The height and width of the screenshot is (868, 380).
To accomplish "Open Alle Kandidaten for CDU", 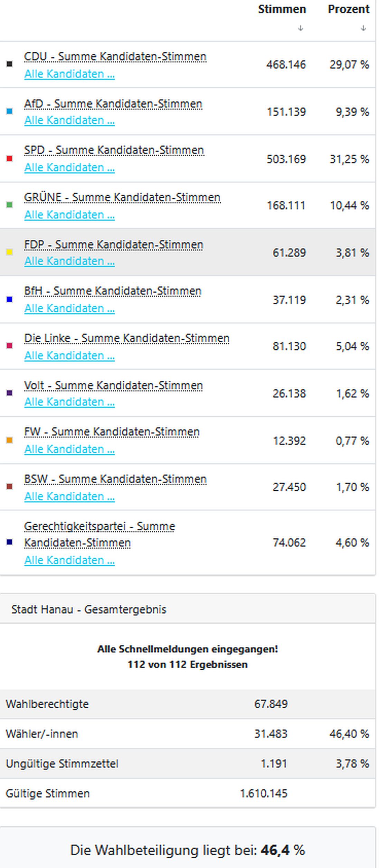I will [69, 74].
